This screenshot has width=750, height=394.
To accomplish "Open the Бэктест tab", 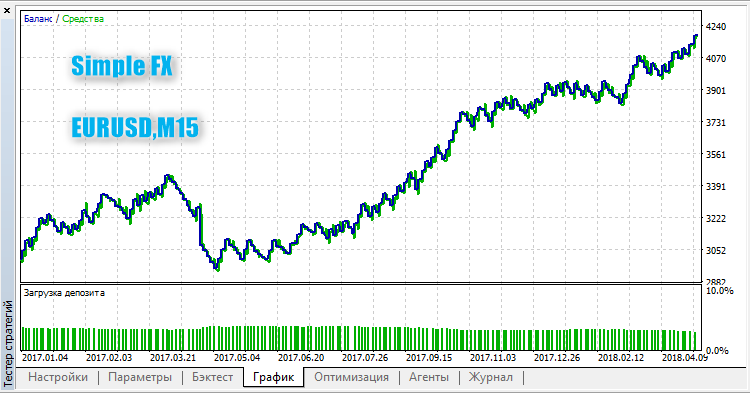I will click(212, 377).
